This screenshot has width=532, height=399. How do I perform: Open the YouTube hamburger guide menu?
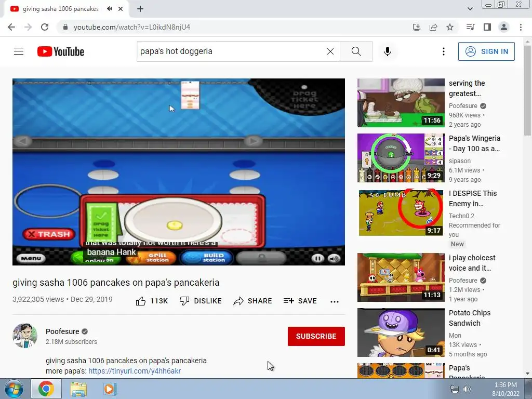(x=19, y=51)
